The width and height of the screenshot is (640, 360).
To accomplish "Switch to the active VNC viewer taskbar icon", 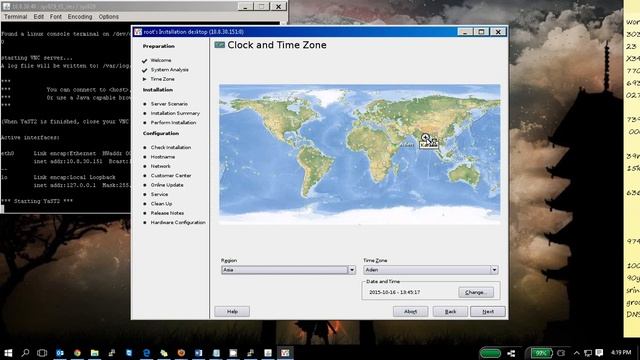I will point(285,353).
